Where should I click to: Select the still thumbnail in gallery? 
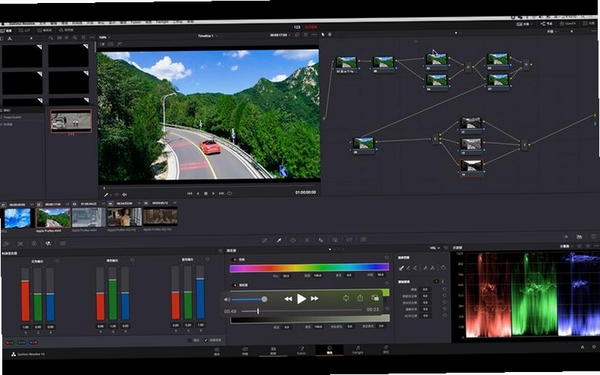[71, 121]
